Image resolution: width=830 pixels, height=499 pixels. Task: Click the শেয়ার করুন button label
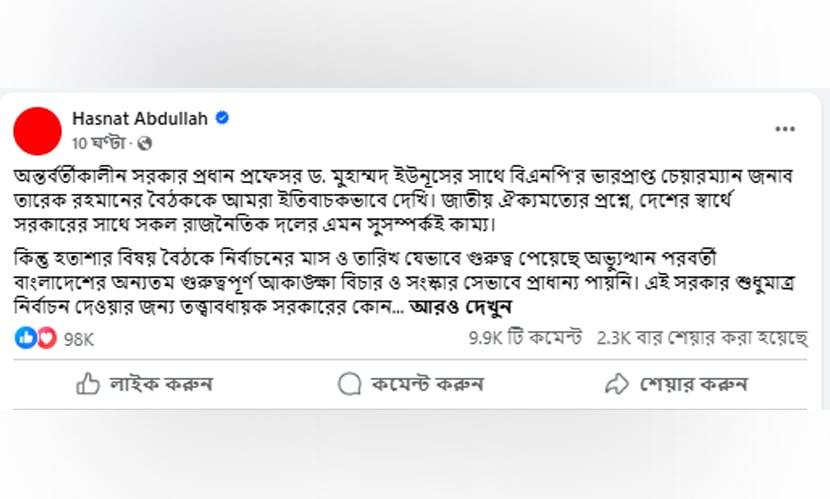(x=694, y=384)
